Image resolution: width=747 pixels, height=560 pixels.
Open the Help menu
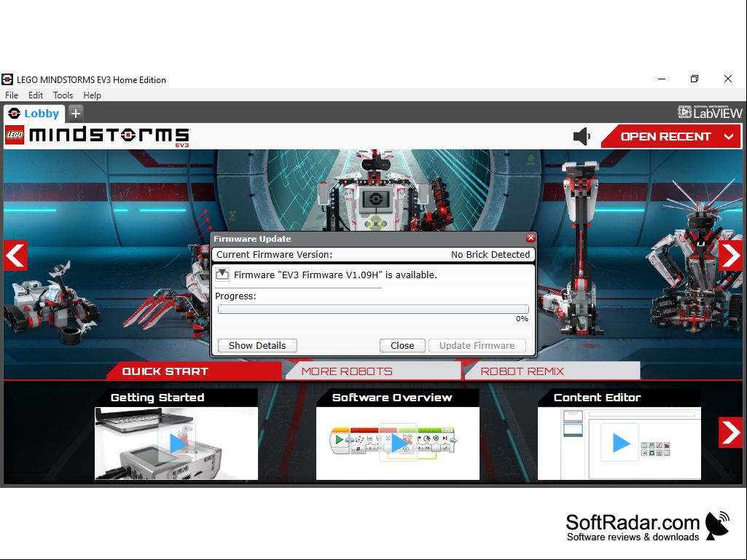pos(92,95)
